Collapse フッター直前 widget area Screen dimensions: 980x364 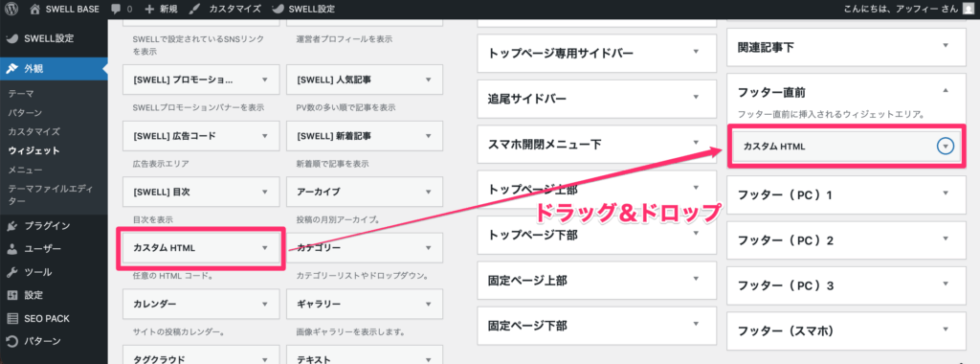[945, 91]
